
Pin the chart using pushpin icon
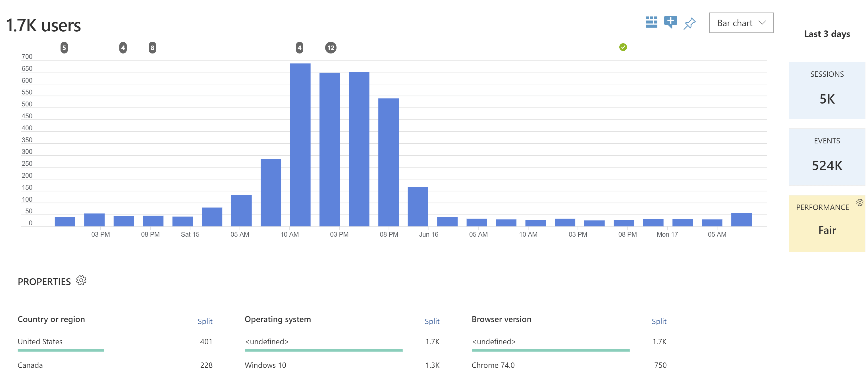[690, 23]
